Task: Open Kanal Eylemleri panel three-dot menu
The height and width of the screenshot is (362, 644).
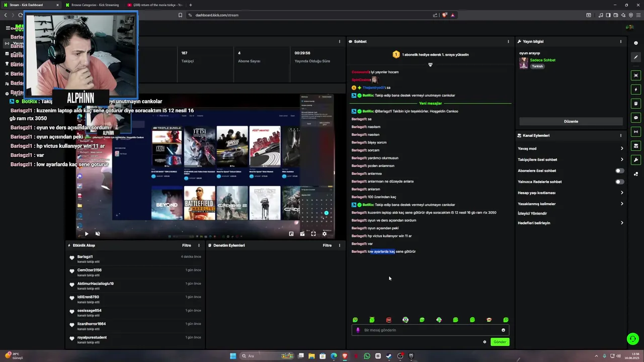Action: 621,136
